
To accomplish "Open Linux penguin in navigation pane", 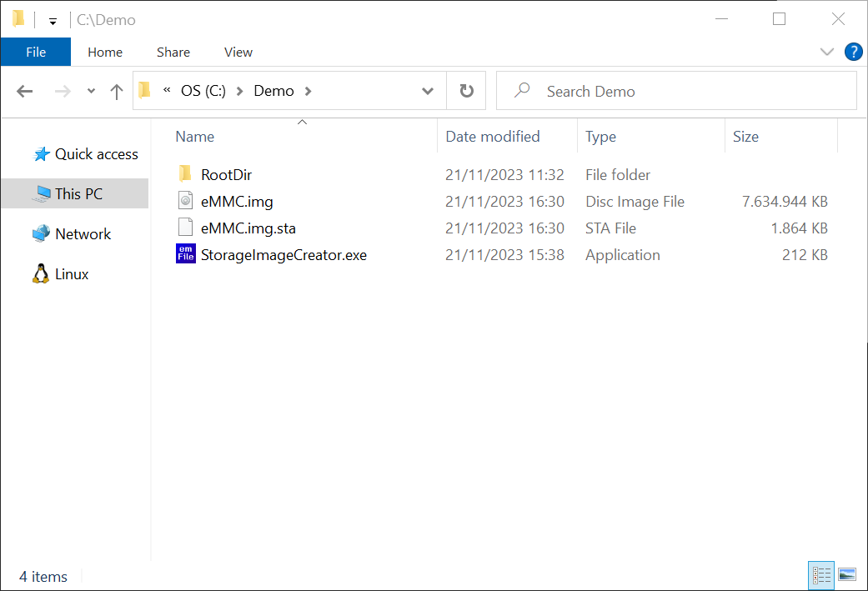I will (x=41, y=274).
